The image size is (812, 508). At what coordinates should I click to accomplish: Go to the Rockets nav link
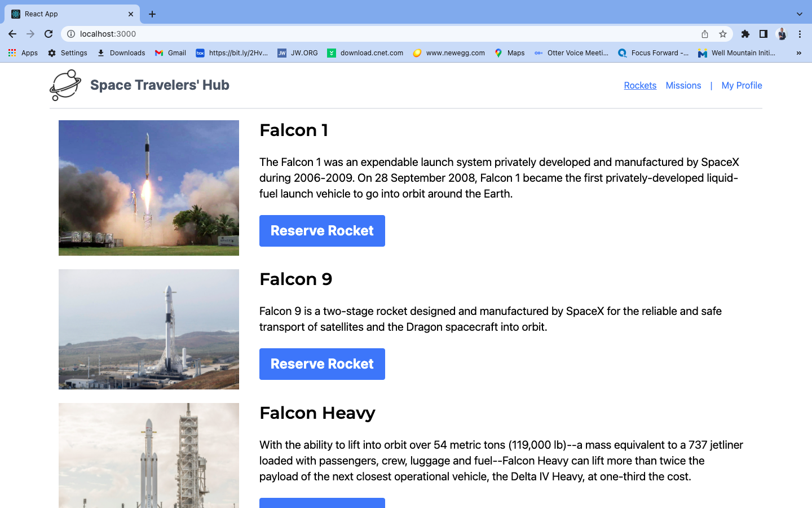pyautogui.click(x=640, y=85)
